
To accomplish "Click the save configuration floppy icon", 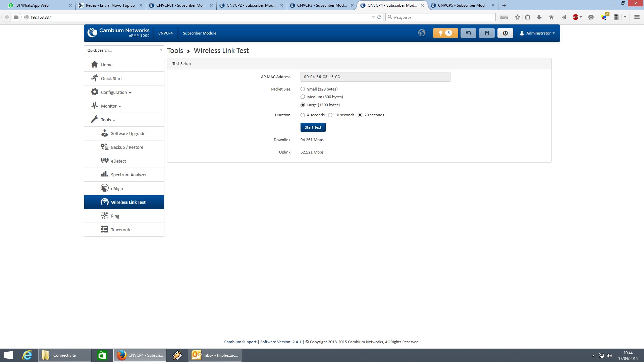I will [487, 33].
